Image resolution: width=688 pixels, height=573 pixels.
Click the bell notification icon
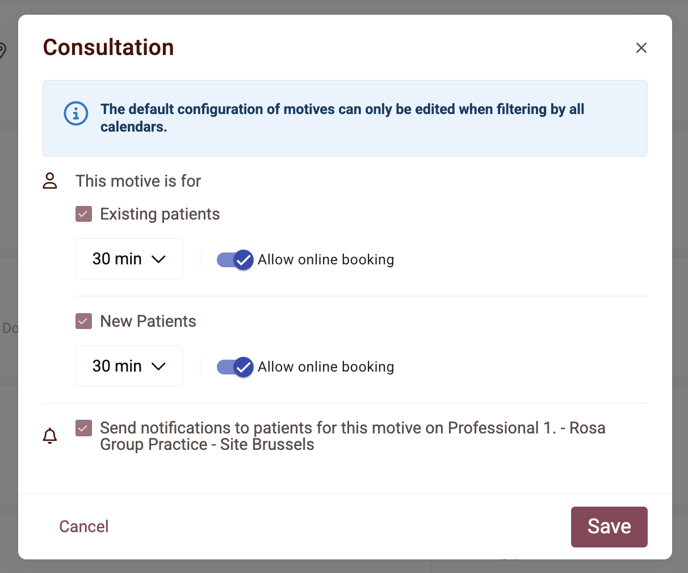[50, 436]
